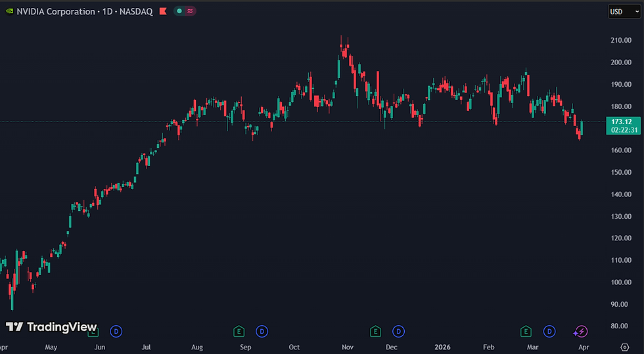
Task: Open the USD currency dropdown
Action: coord(624,12)
